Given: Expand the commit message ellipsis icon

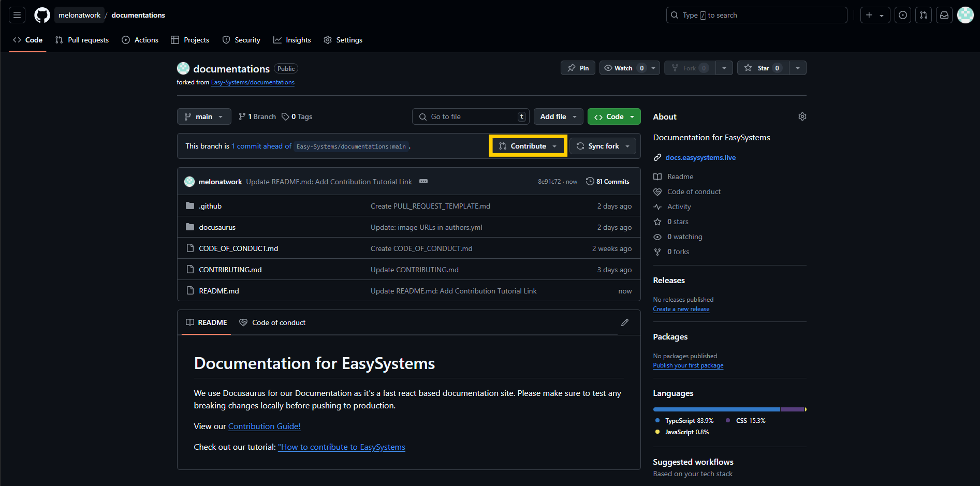Looking at the screenshot, I should 423,181.
